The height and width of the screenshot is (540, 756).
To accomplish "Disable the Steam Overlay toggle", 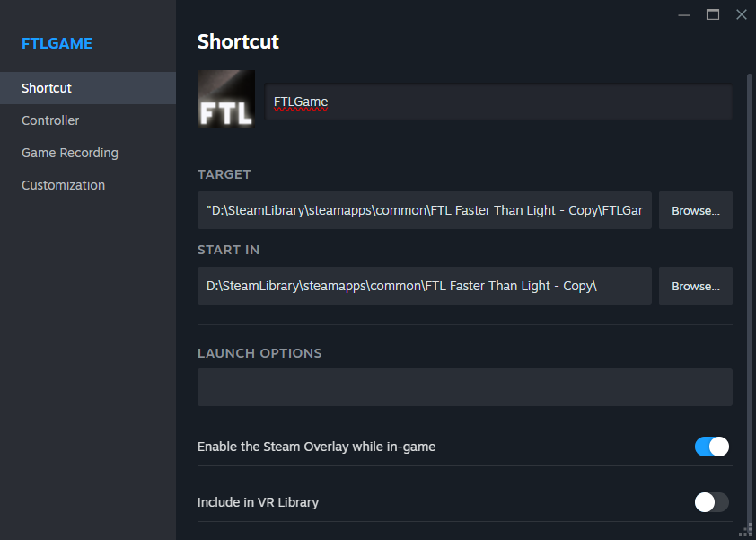I will tap(712, 447).
